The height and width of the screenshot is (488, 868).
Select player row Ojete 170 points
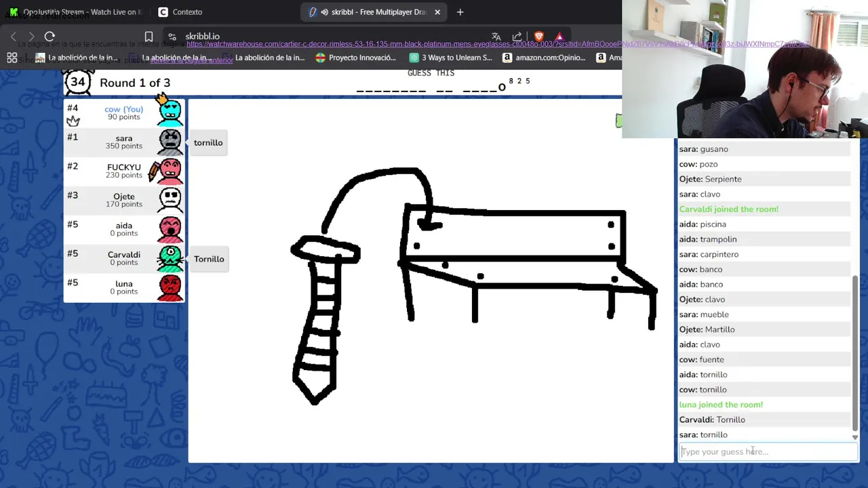pos(123,199)
